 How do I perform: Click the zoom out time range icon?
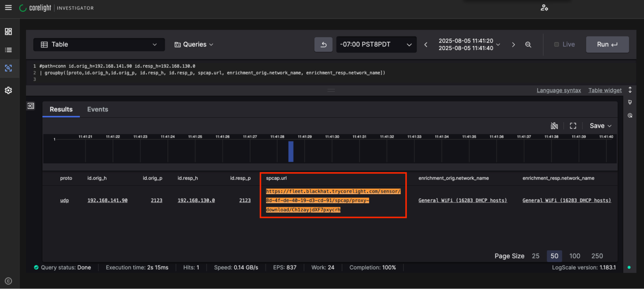coord(528,45)
